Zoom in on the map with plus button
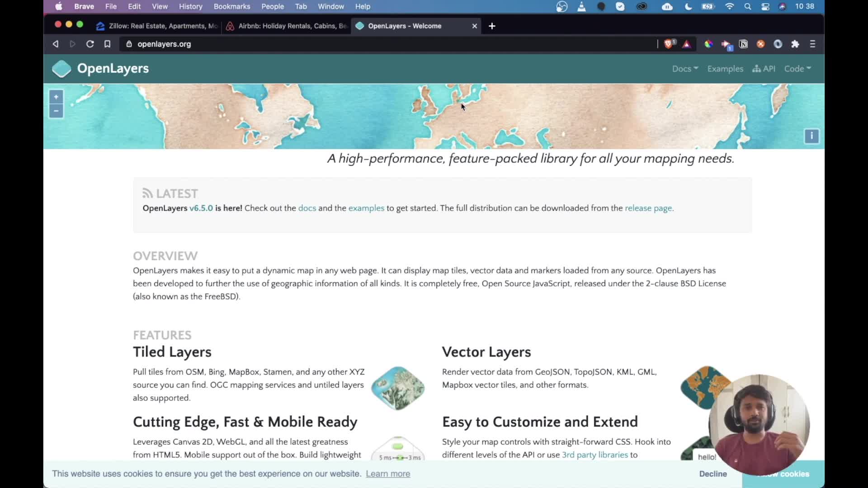 [x=56, y=97]
